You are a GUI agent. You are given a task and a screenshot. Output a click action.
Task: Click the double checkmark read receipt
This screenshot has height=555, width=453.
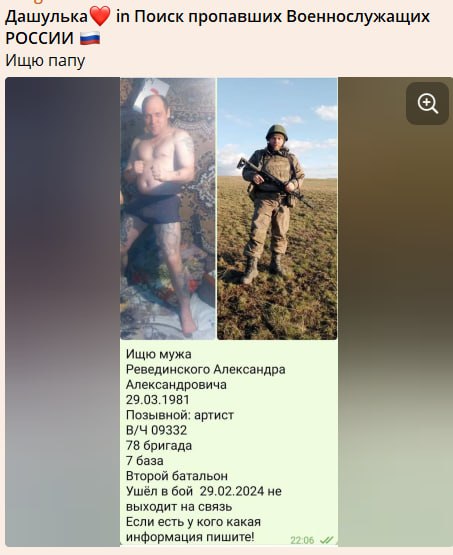326,540
